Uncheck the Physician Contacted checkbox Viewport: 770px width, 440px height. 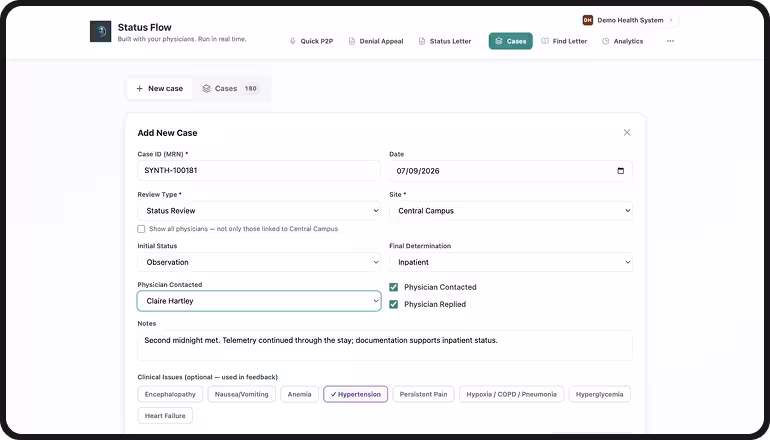[393, 287]
